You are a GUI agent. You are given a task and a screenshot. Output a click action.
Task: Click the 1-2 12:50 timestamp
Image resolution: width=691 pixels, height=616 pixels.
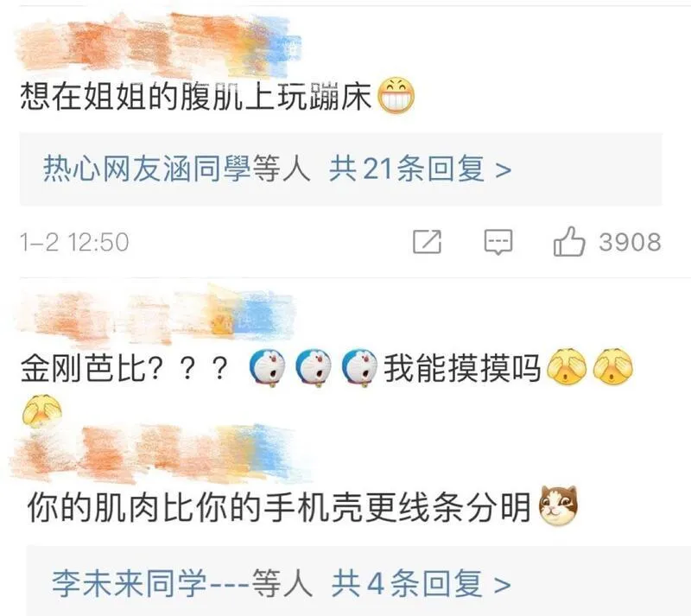[74, 242]
